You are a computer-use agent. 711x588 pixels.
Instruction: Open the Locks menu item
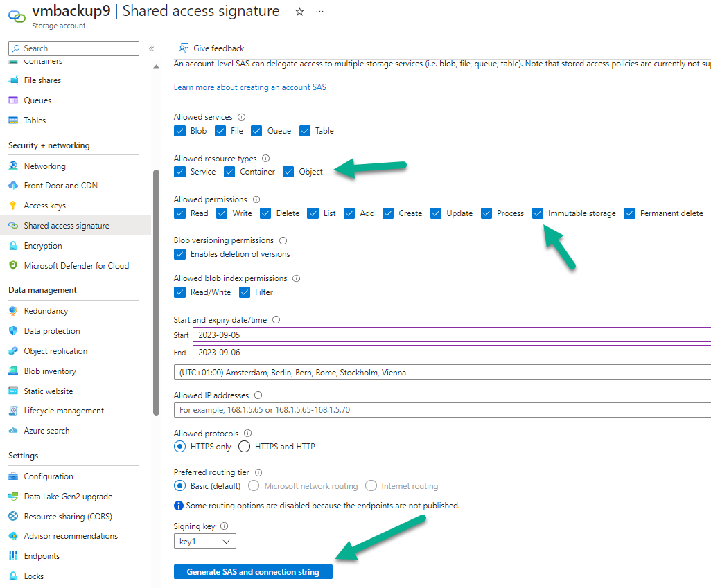(33, 576)
